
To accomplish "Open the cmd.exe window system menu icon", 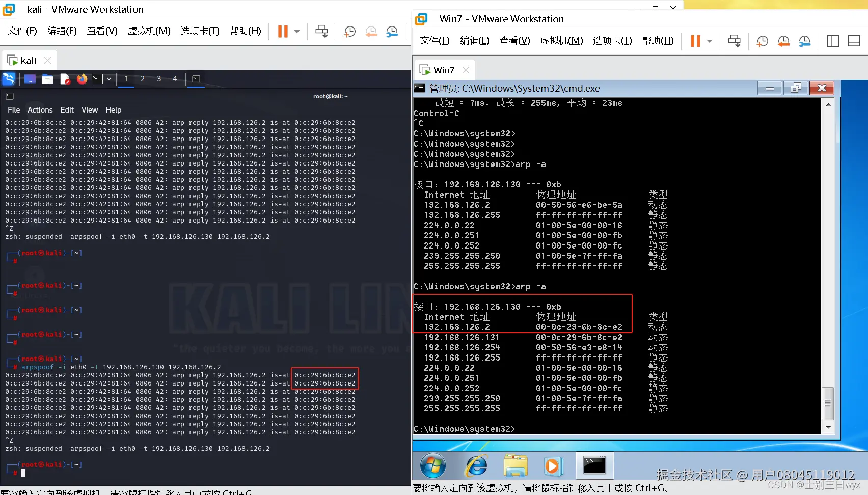I will click(x=419, y=88).
